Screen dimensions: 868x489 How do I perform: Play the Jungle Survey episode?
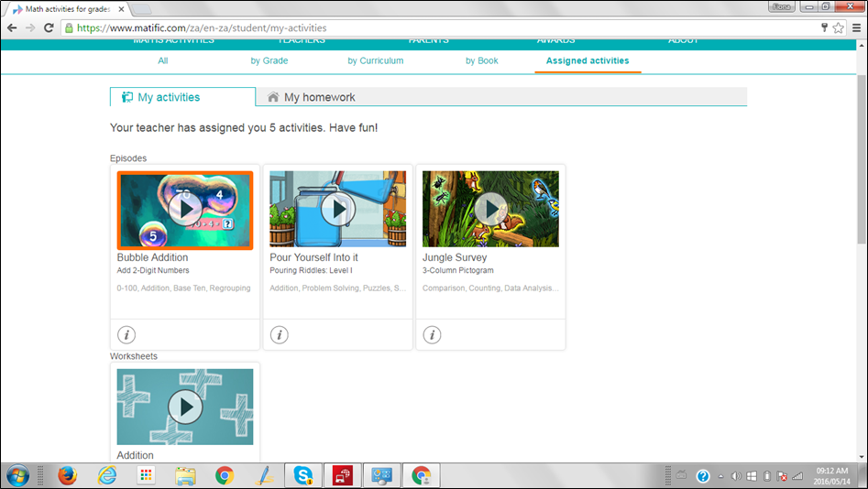490,209
